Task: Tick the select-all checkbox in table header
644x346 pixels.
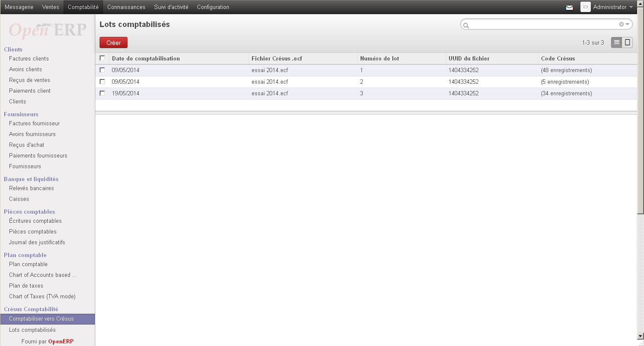Action: (102, 58)
